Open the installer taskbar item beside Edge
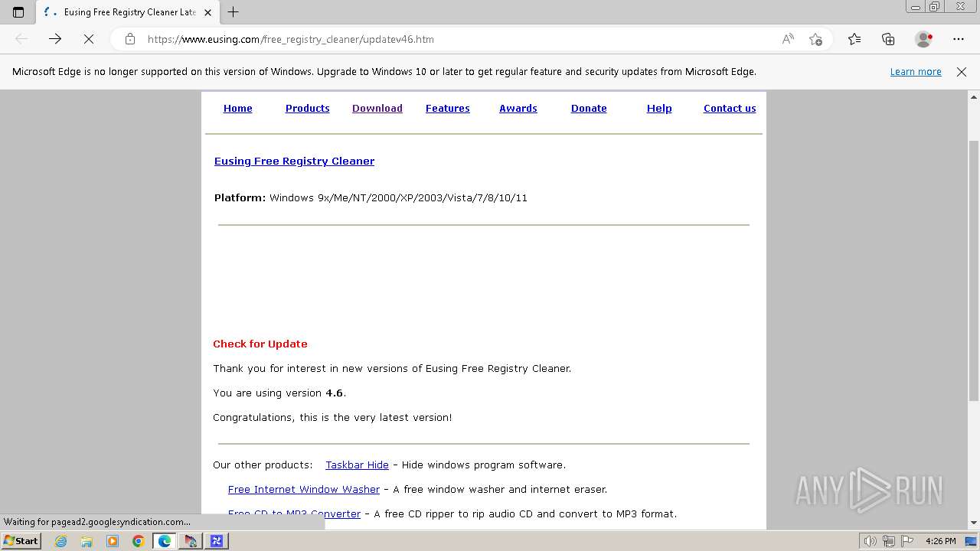The height and width of the screenshot is (551, 980). click(x=191, y=541)
